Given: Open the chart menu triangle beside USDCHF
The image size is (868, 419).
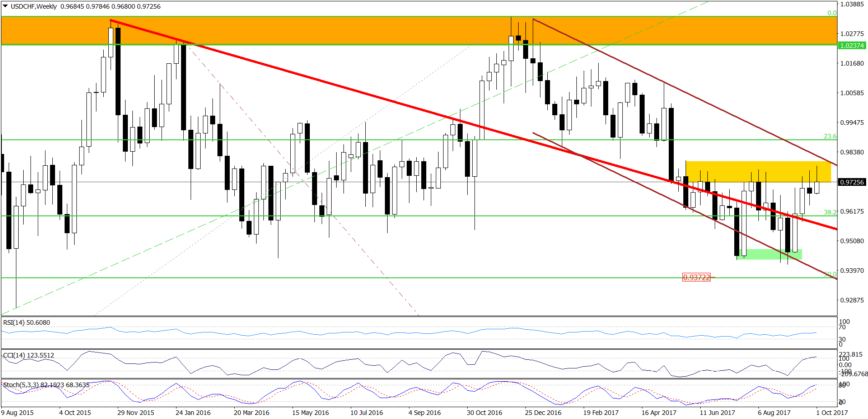Looking at the screenshot, I should tap(5, 6).
